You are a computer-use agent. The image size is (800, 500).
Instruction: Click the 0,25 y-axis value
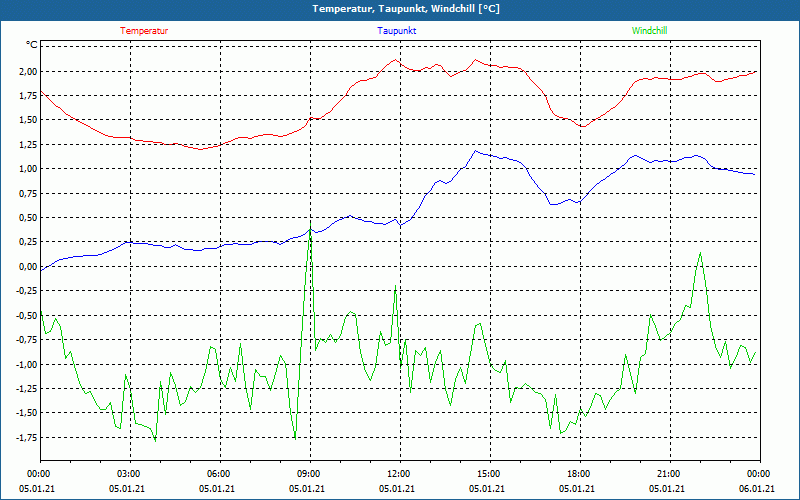pyautogui.click(x=29, y=242)
